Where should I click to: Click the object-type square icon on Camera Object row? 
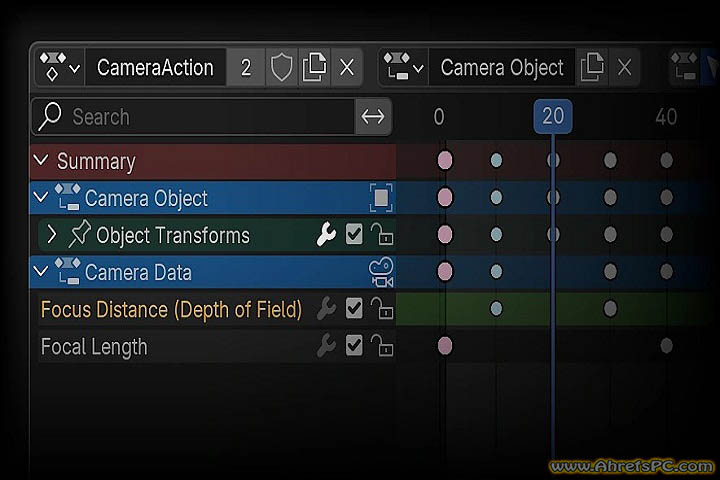point(381,198)
